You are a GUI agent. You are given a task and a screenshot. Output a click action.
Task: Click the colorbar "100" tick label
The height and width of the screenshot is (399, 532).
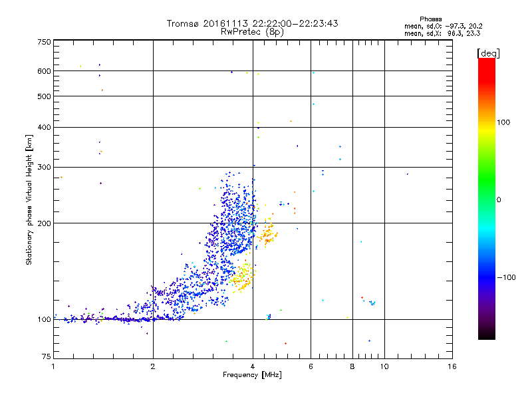(x=503, y=122)
